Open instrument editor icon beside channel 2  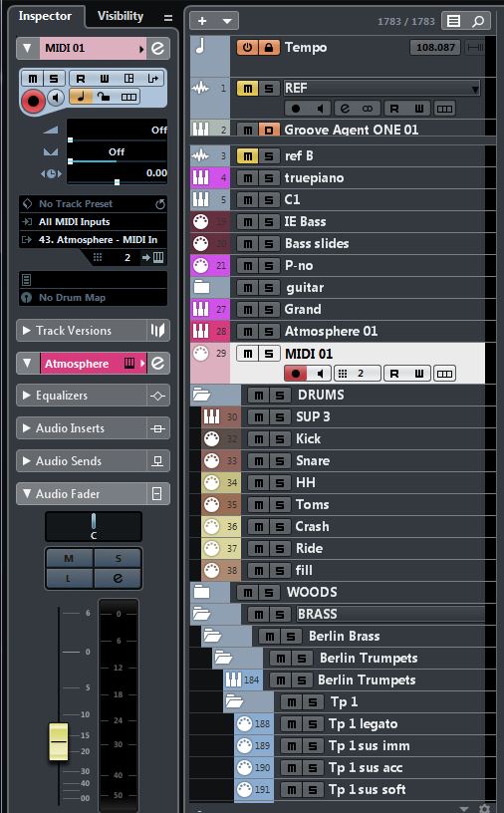click(x=158, y=258)
